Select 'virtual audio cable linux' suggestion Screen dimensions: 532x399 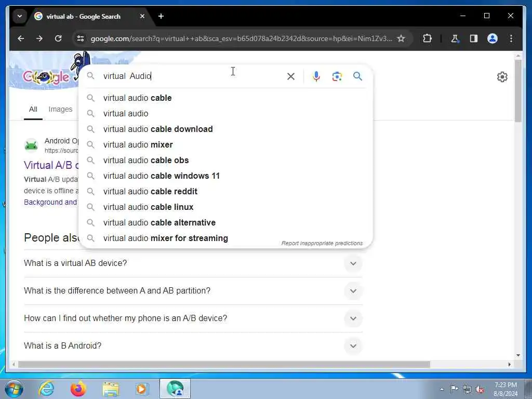(225, 207)
